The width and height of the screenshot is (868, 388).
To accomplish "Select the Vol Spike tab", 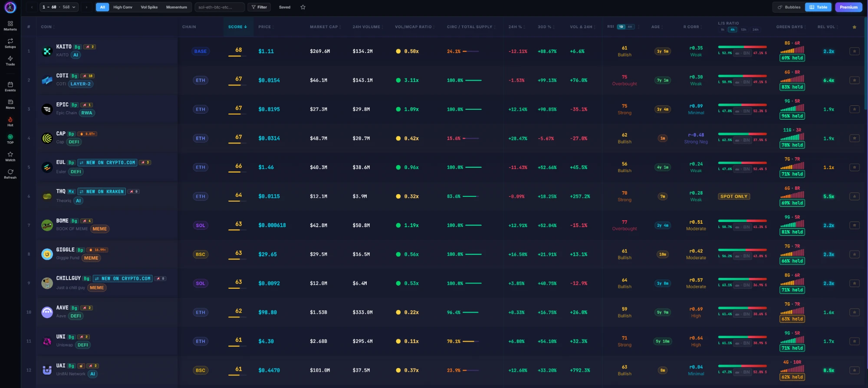I will 149,7.
